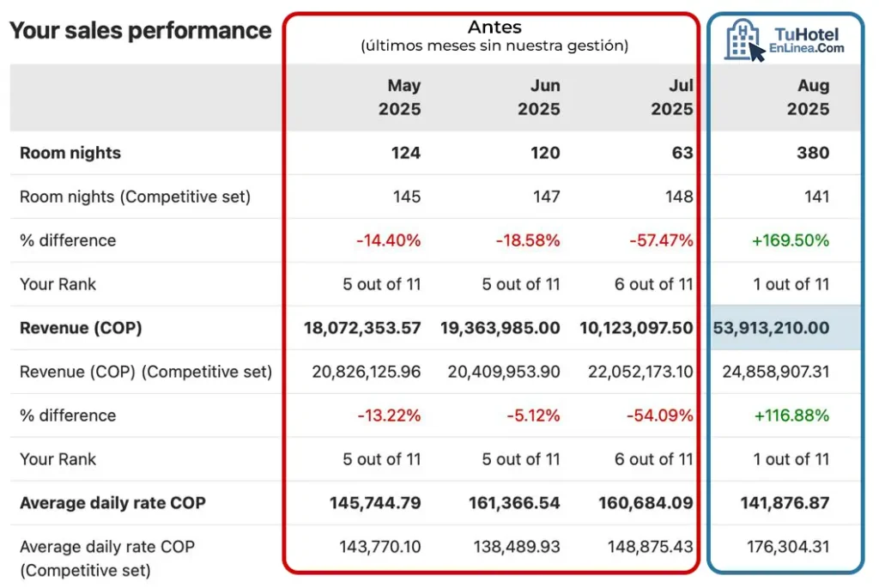Click the 18,072,353.57 May revenue cell
This screenshot has height=588, width=879.
pyautogui.click(x=362, y=328)
